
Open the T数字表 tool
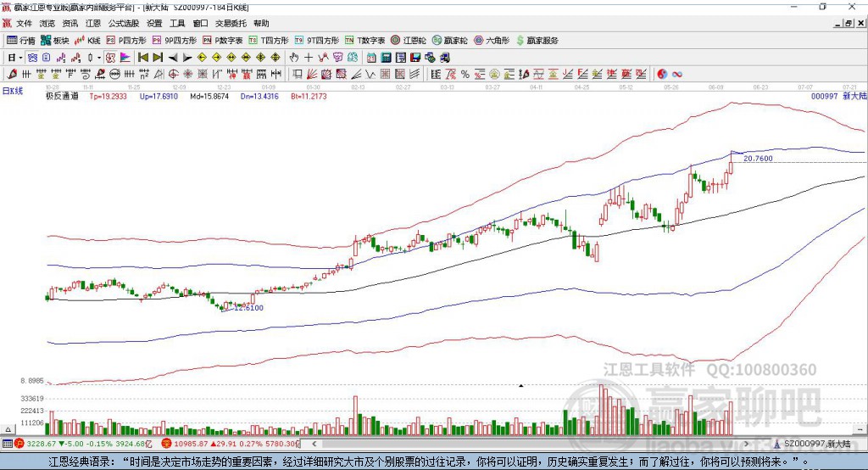click(364, 41)
